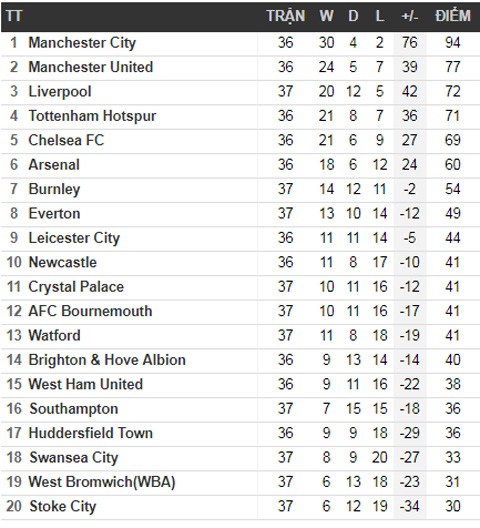Select the Chelsea FC team name
The image size is (480, 528).
(x=66, y=140)
